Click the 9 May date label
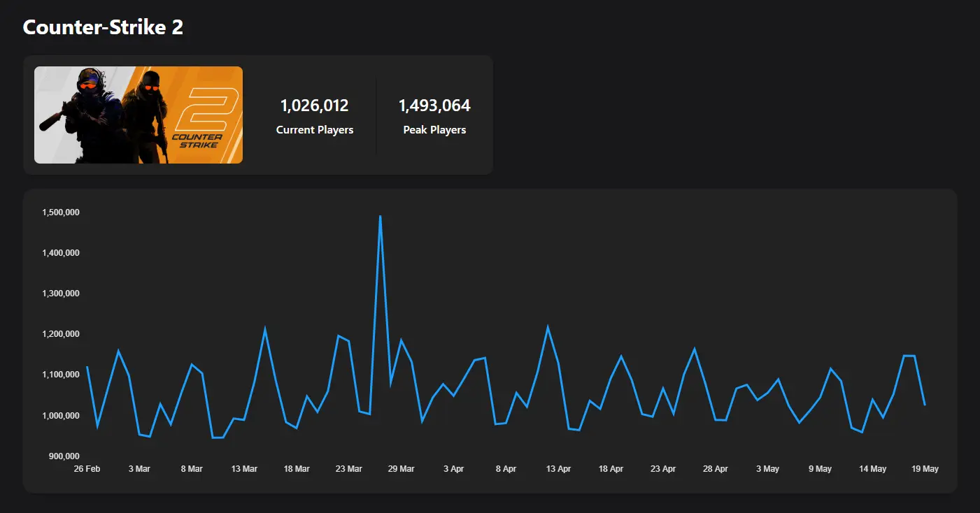Viewport: 980px width, 513px height. tap(820, 469)
